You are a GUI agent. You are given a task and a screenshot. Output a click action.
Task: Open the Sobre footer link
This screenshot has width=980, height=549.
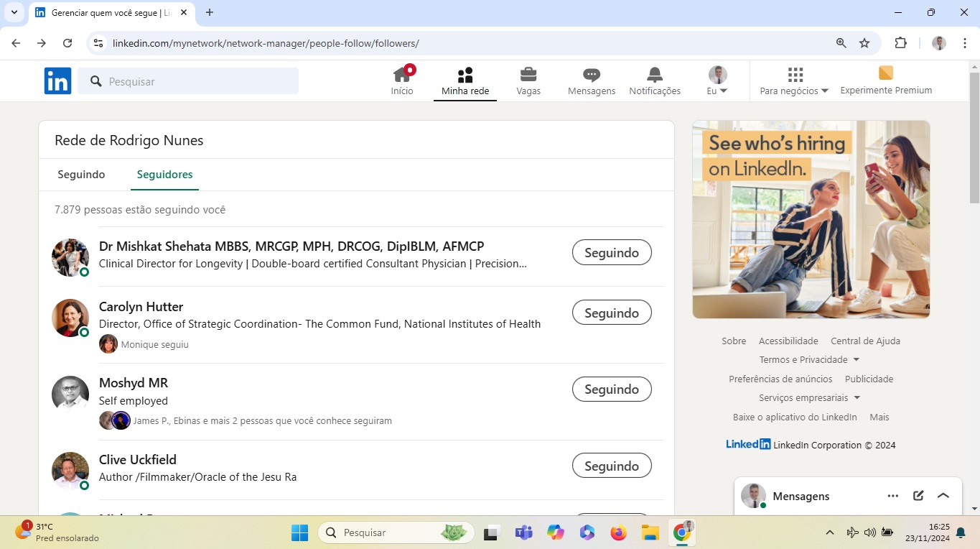[x=734, y=341]
